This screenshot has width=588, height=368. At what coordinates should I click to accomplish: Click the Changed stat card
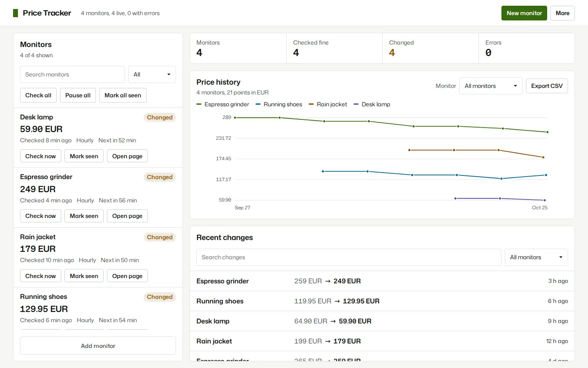click(x=430, y=48)
